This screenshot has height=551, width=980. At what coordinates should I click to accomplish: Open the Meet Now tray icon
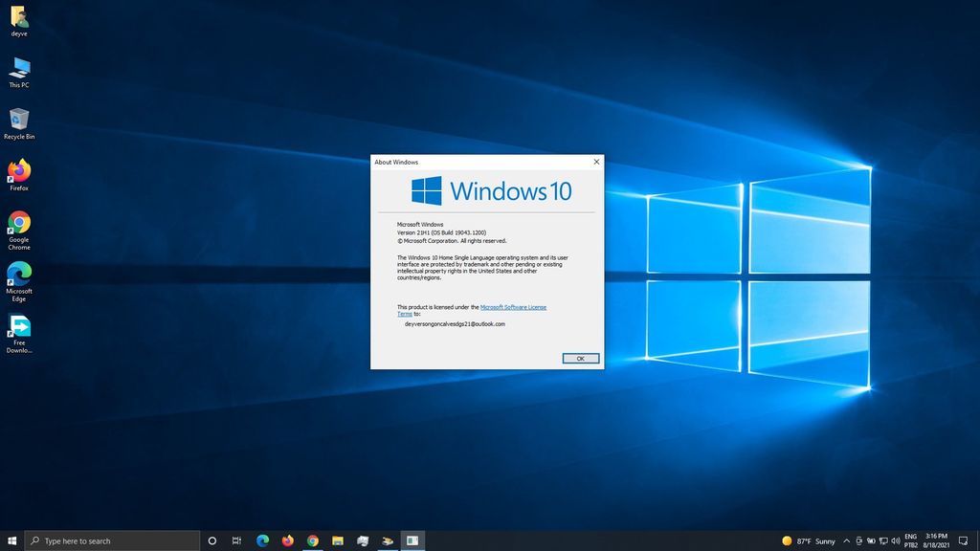(858, 541)
